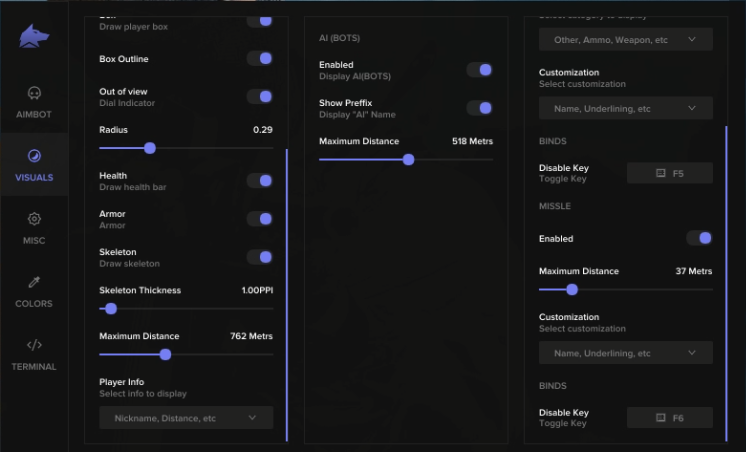Open the Aimbot skull icon
Image resolution: width=746 pixels, height=452 pixels.
point(34,93)
